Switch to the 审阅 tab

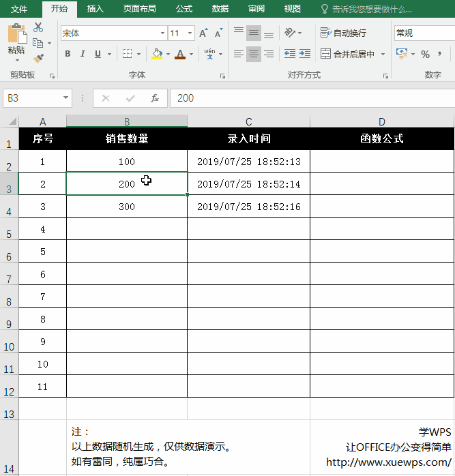pos(256,9)
